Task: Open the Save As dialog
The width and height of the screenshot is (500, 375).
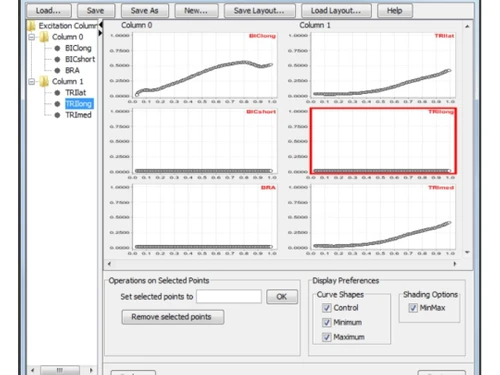Action: (145, 11)
